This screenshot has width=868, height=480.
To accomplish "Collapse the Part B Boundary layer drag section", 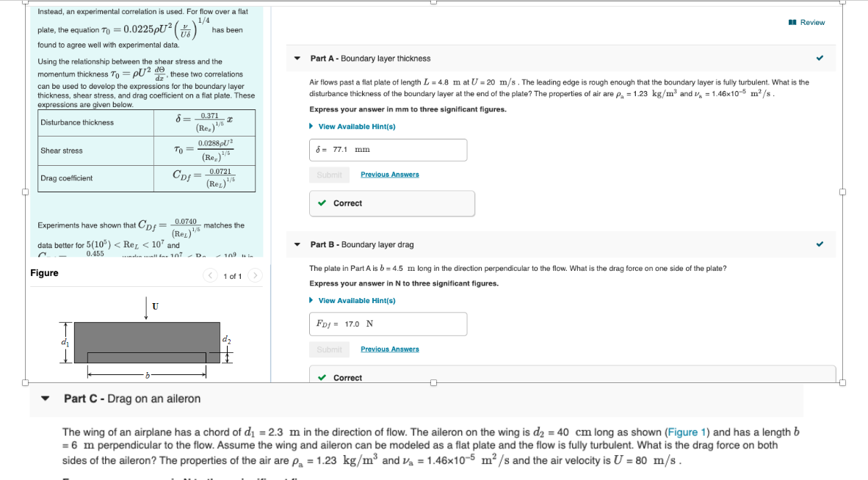I will coord(296,244).
